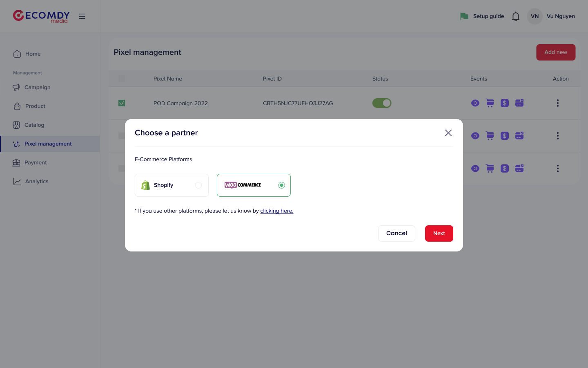The image size is (588, 368).
Task: Open the action menu for POD Campaign 2022
Action: coord(558,103)
